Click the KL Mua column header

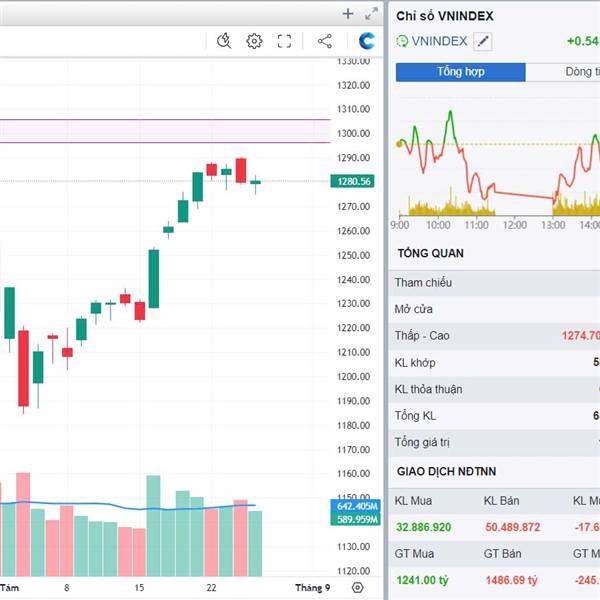point(413,501)
